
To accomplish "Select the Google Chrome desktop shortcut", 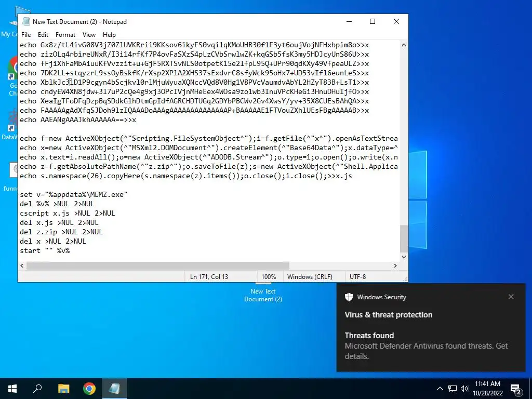I will click(x=13, y=76).
